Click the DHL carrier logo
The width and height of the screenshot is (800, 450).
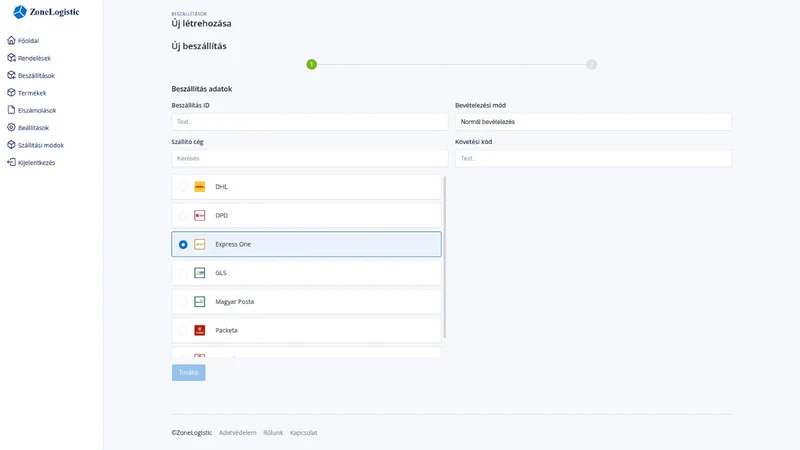click(199, 187)
